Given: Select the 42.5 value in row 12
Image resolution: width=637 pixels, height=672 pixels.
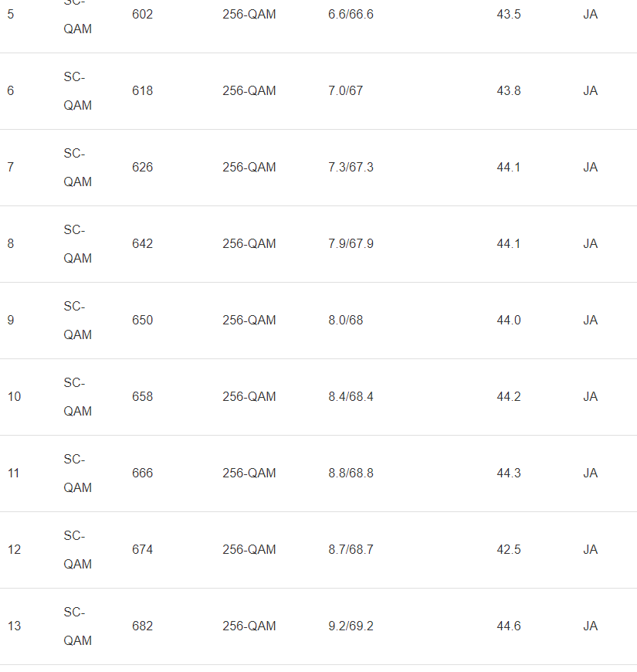Looking at the screenshot, I should [508, 550].
